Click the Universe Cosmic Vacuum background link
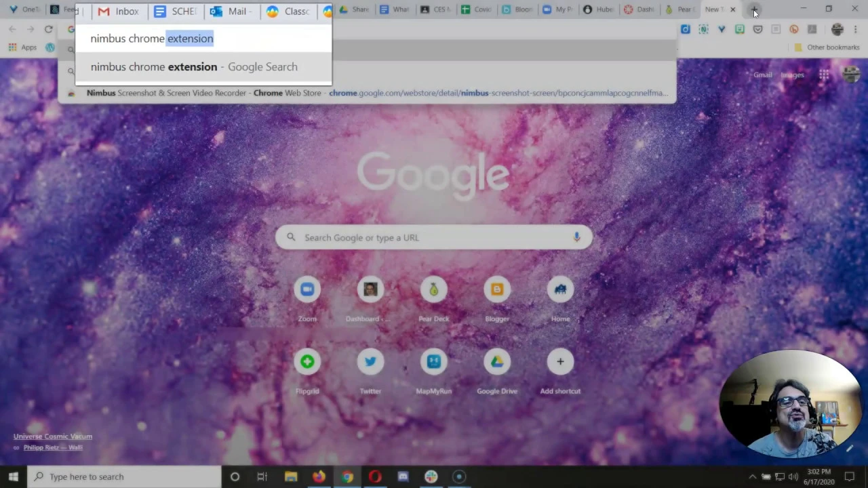The height and width of the screenshot is (488, 868). [53, 436]
